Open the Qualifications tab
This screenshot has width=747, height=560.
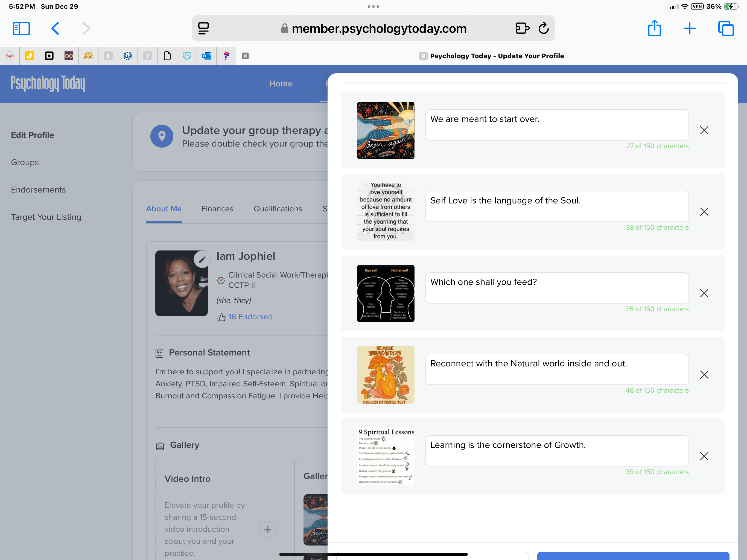tap(278, 209)
